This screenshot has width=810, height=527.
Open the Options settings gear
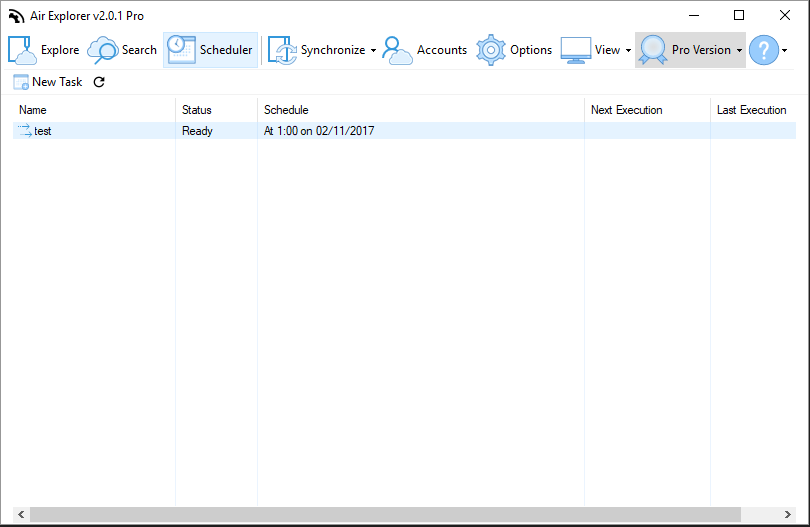(x=514, y=50)
